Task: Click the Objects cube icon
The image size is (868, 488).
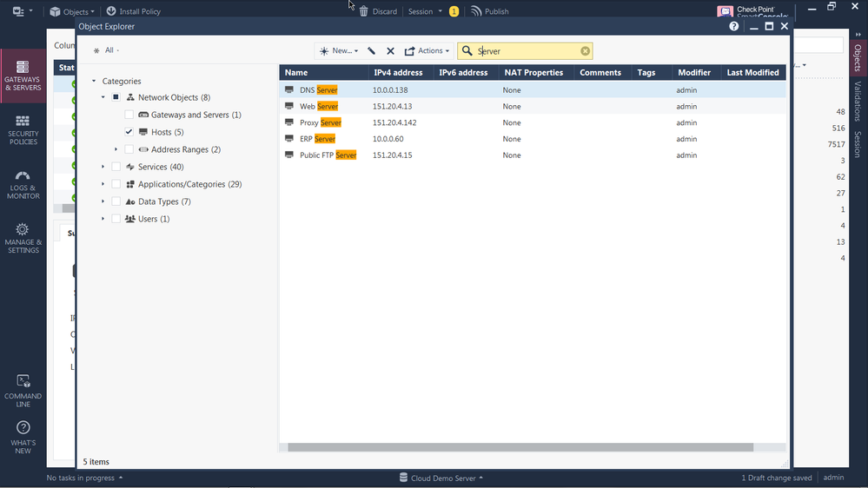Action: click(55, 11)
